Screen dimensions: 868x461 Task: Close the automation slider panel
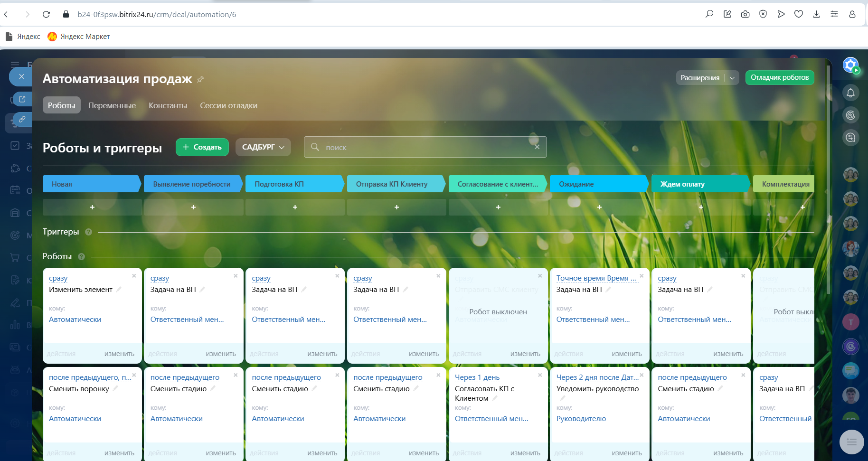pyautogui.click(x=21, y=76)
